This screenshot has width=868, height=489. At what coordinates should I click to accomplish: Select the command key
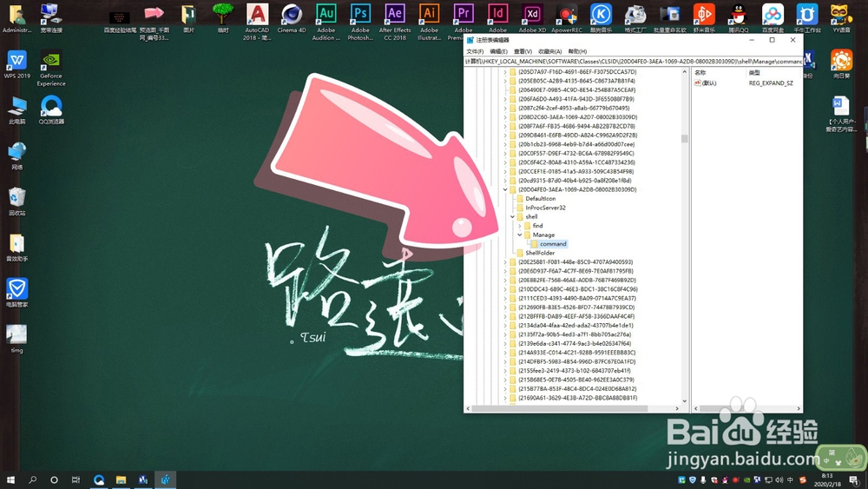[x=553, y=244]
